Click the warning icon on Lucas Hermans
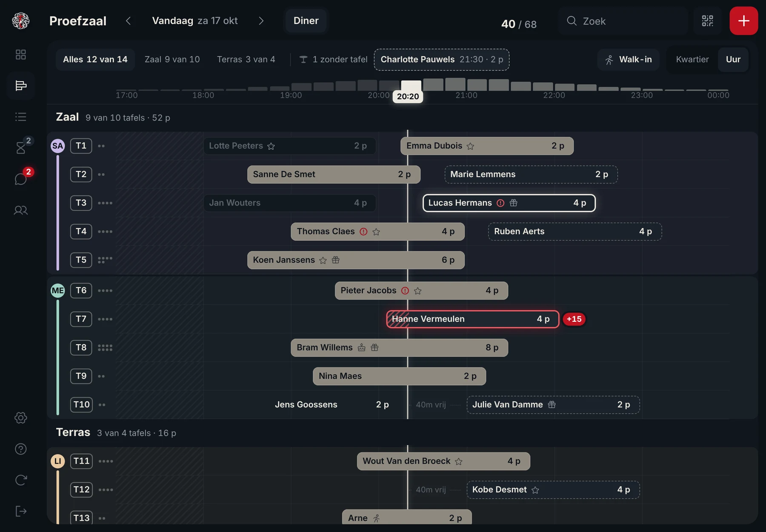The height and width of the screenshot is (532, 766). pyautogui.click(x=500, y=203)
